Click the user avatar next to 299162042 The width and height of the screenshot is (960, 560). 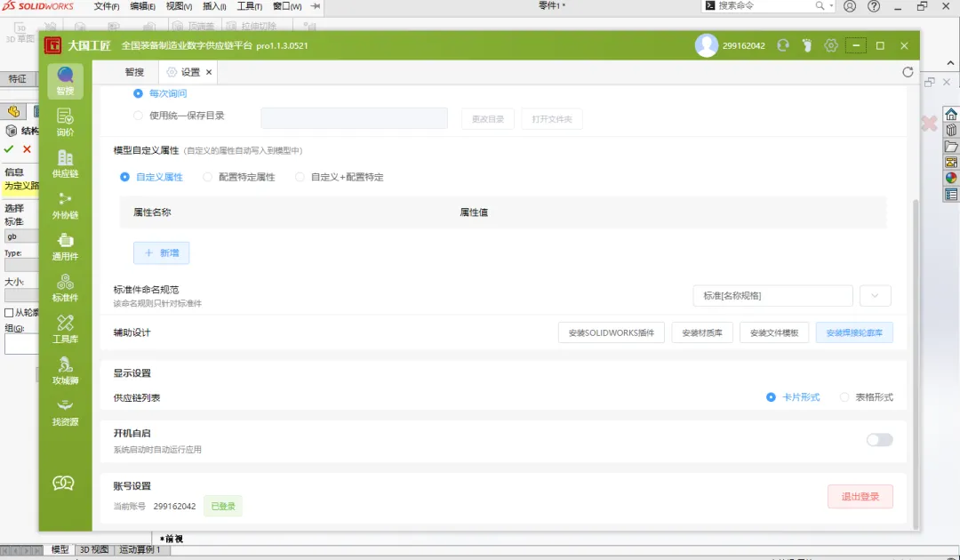tap(706, 45)
